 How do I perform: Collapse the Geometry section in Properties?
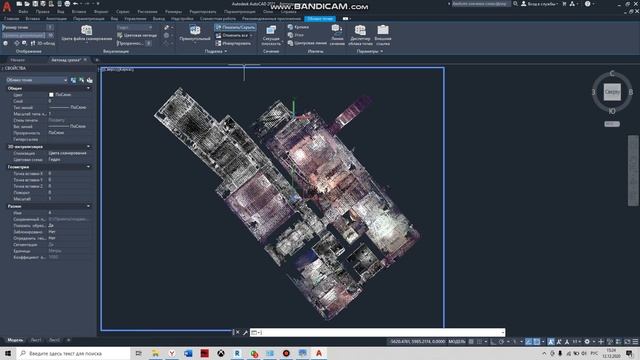pos(88,167)
